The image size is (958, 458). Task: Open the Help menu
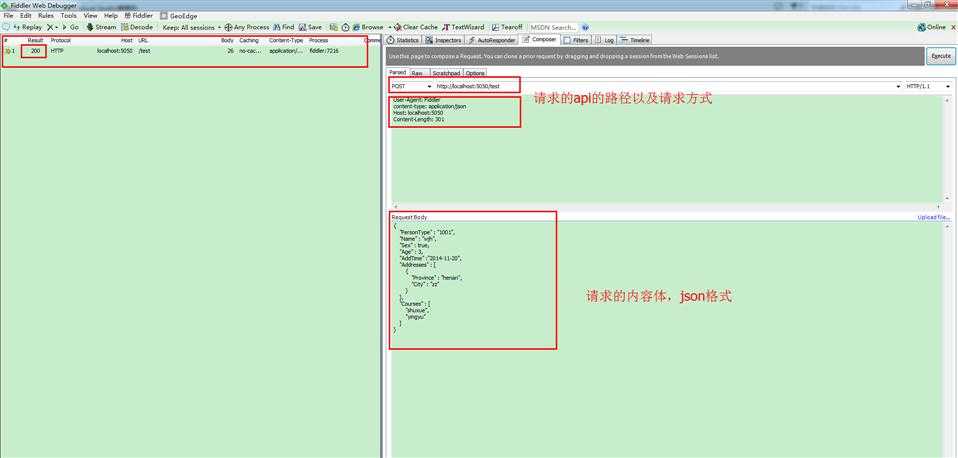[111, 16]
